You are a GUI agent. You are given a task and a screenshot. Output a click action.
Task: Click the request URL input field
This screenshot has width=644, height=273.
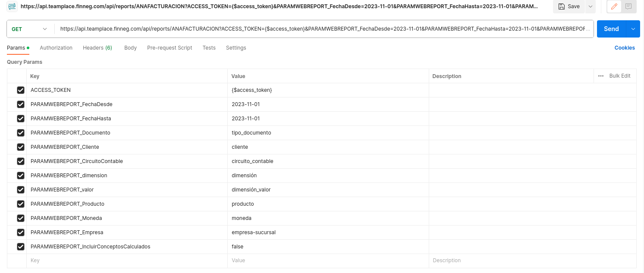point(324,29)
